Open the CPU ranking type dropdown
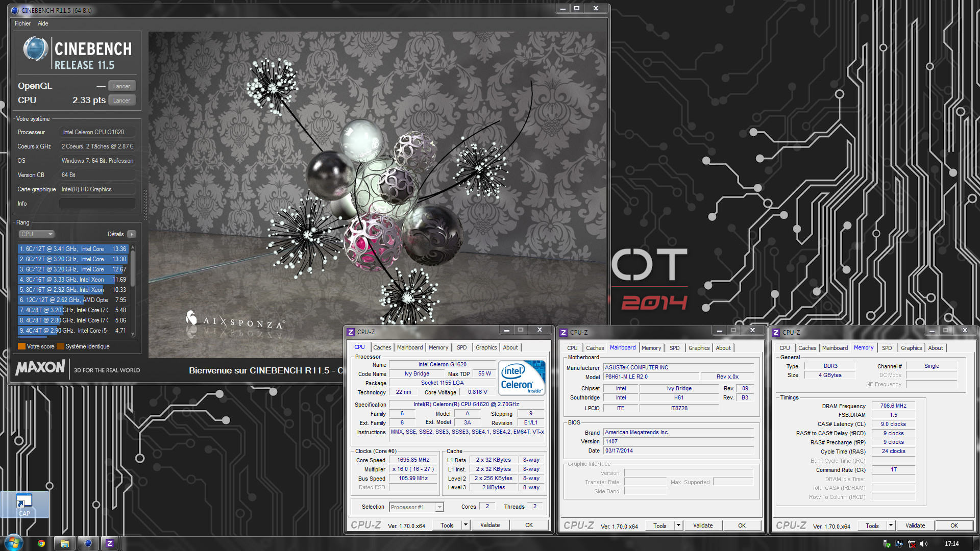 36,234
